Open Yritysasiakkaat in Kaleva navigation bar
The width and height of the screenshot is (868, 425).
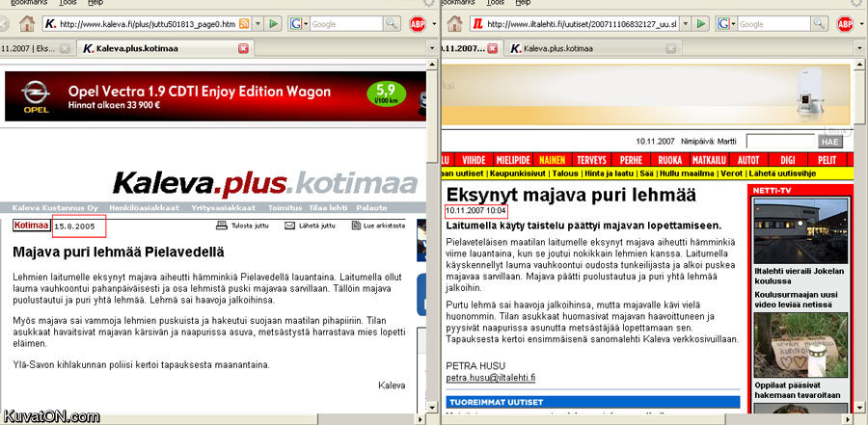pyautogui.click(x=223, y=208)
